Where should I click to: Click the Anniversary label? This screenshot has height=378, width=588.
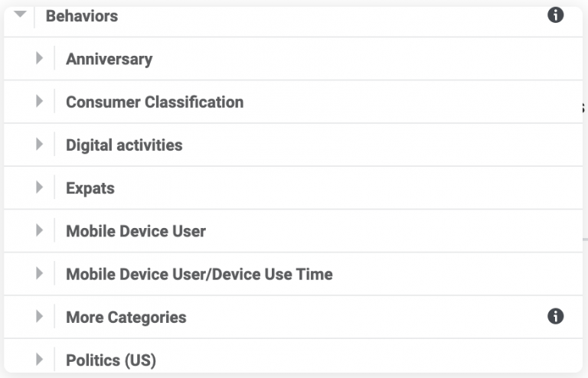pos(109,59)
